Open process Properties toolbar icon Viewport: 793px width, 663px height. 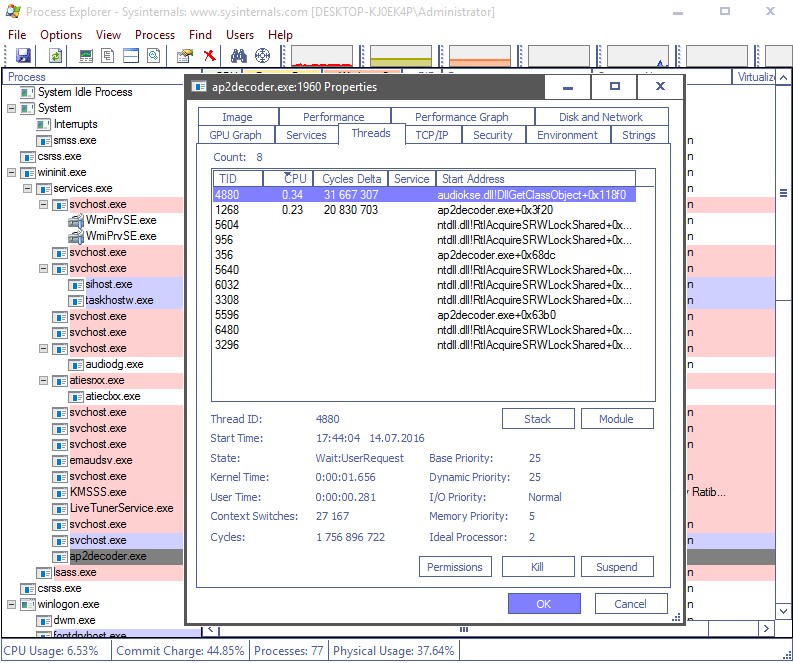(185, 55)
